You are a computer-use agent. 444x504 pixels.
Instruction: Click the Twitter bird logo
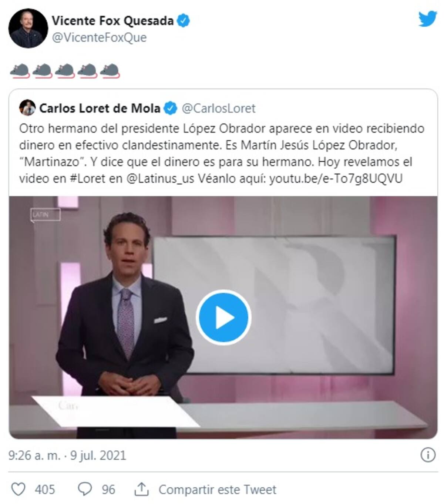click(x=428, y=19)
